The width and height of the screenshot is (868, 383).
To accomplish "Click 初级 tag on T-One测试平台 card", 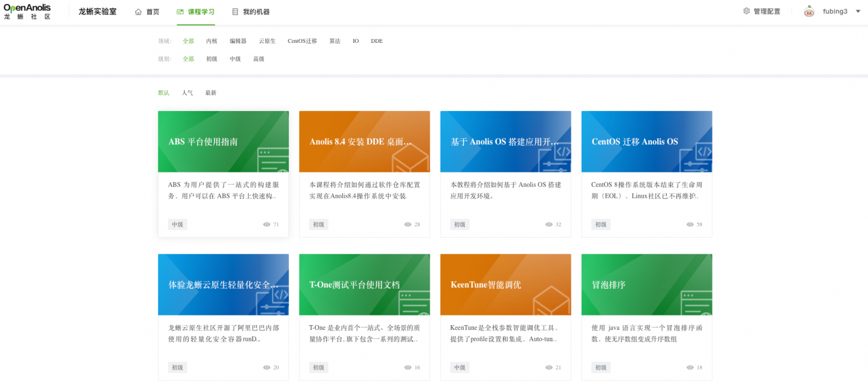I will [x=318, y=367].
